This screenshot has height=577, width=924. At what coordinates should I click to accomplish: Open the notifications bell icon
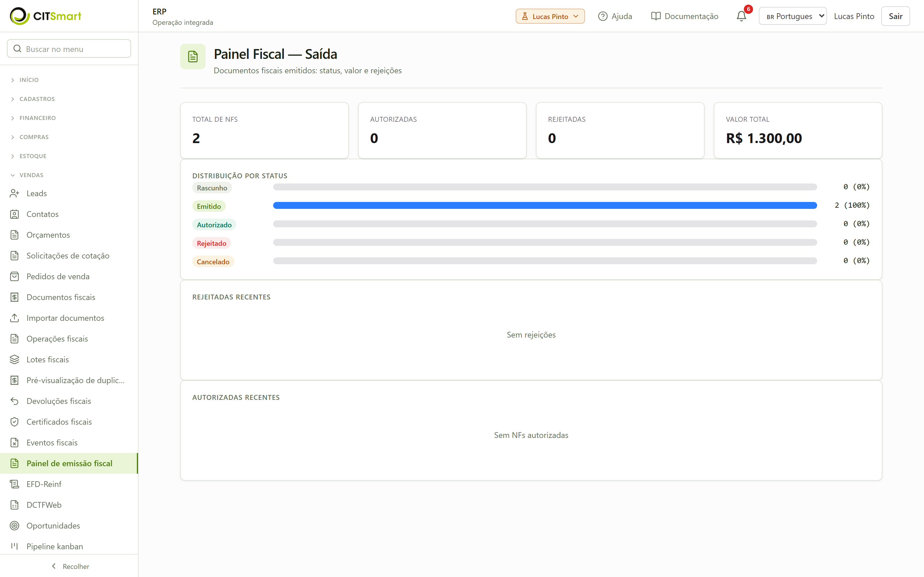coord(741,16)
